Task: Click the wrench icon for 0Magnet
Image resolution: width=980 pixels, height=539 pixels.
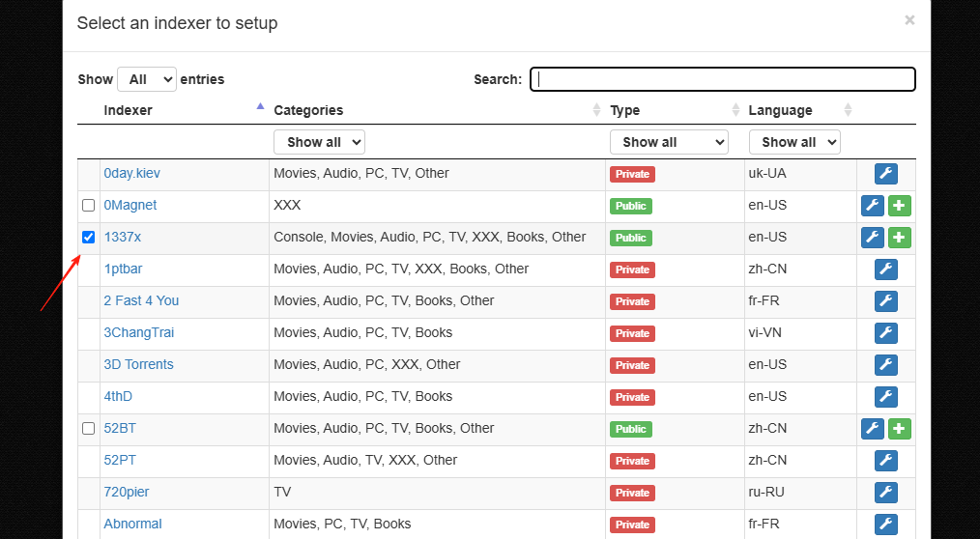Action: coord(873,206)
